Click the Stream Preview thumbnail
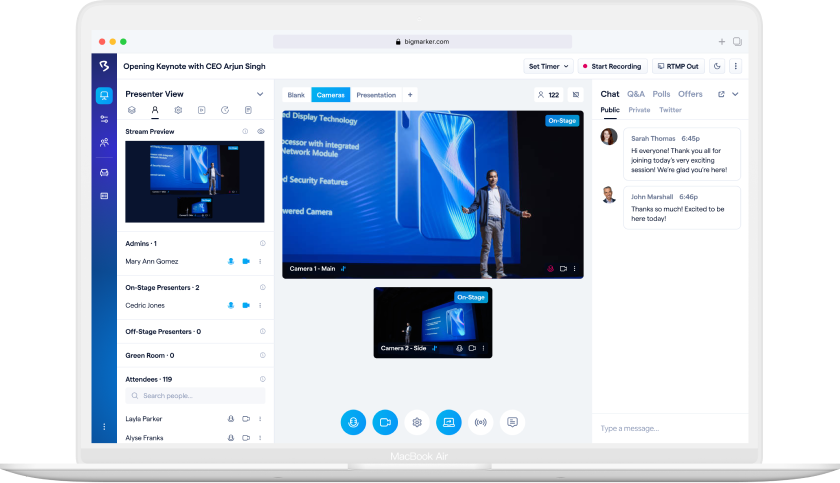The image size is (840, 483). pyautogui.click(x=194, y=182)
